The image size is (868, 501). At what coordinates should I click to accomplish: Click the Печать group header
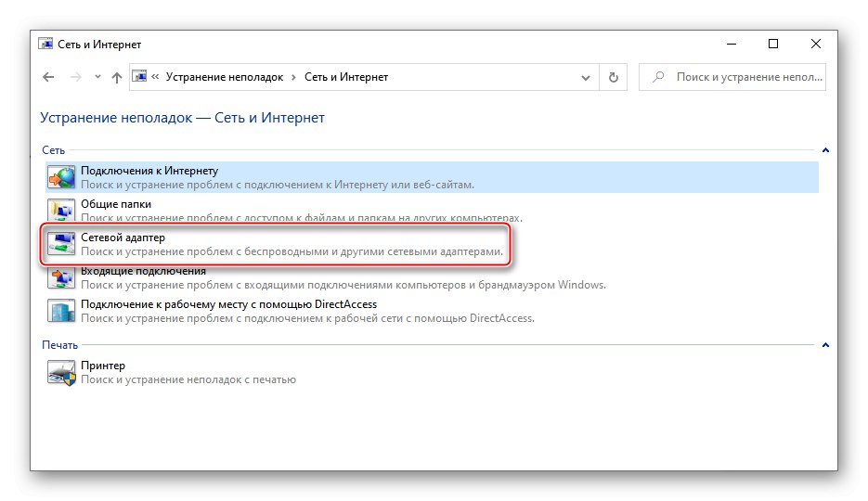point(59,344)
